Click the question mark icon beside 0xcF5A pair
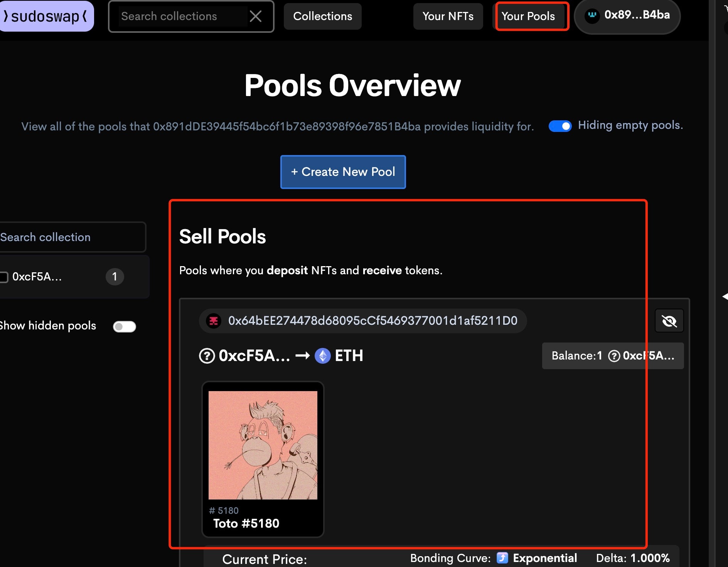 click(x=207, y=356)
